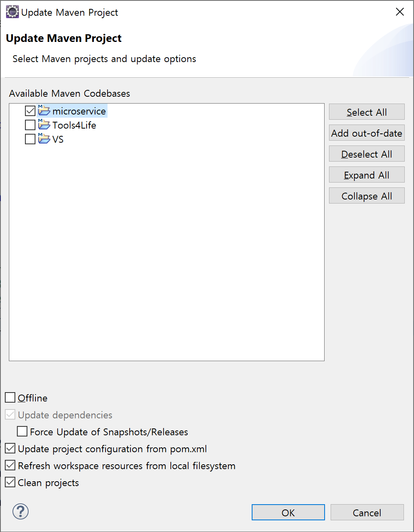The width and height of the screenshot is (414, 532).
Task: Check the Tools4Life project checkbox
Action: [30, 125]
